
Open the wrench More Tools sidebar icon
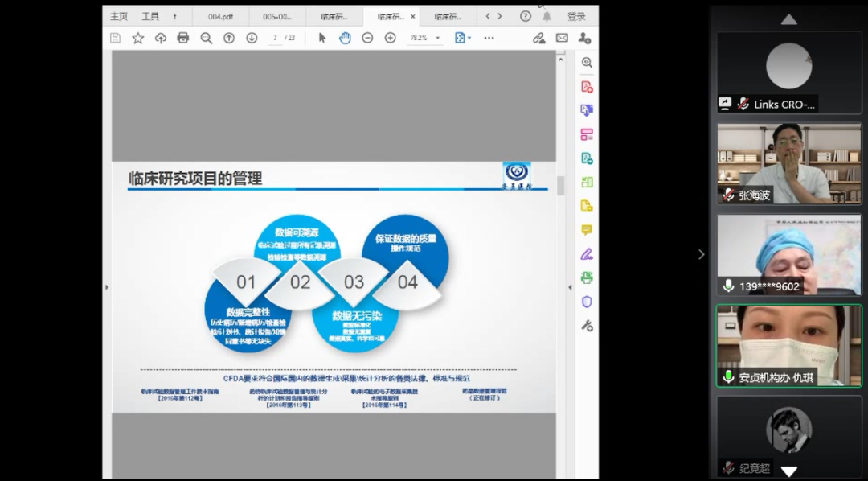pyautogui.click(x=587, y=326)
